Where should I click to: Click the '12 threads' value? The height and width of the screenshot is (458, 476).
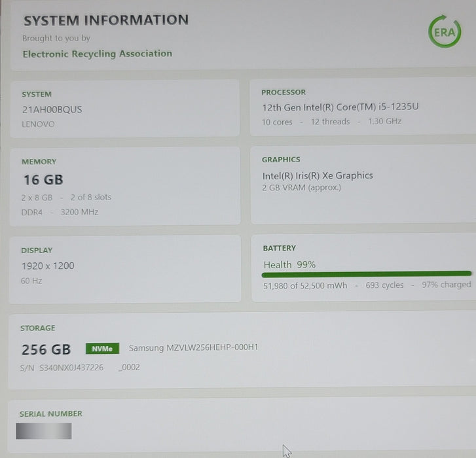pos(330,122)
